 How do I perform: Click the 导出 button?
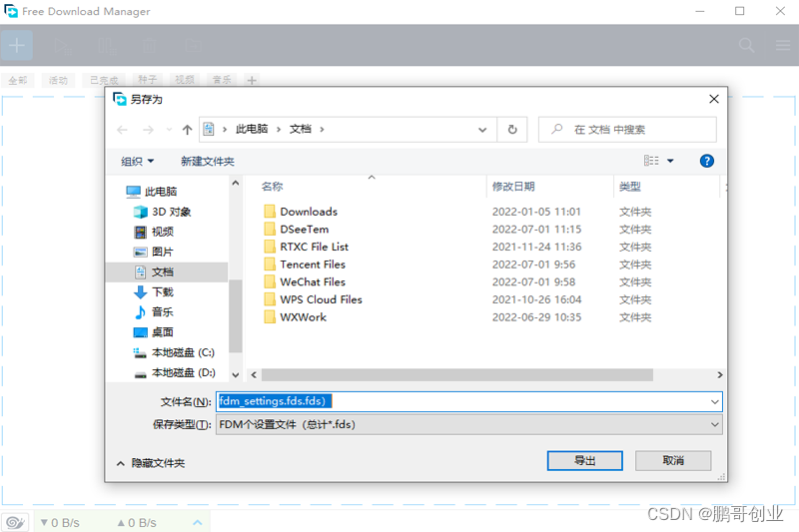(585, 461)
